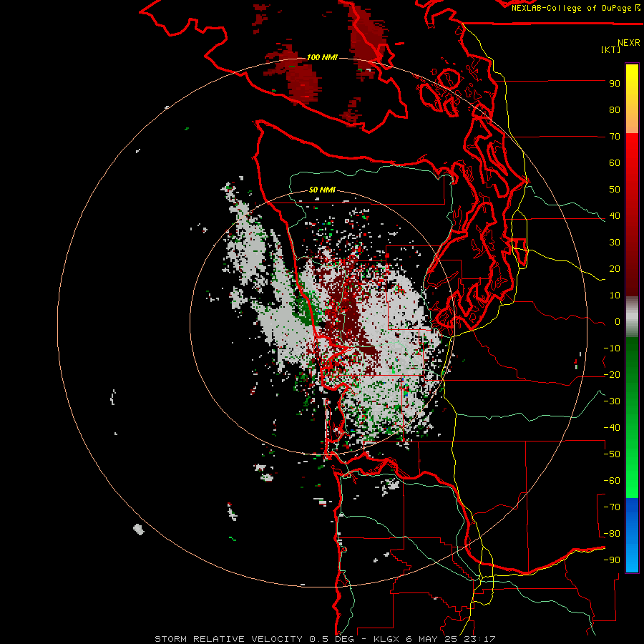Select the -10 knot scale label
This screenshot has width=644, height=644.
[x=612, y=348]
